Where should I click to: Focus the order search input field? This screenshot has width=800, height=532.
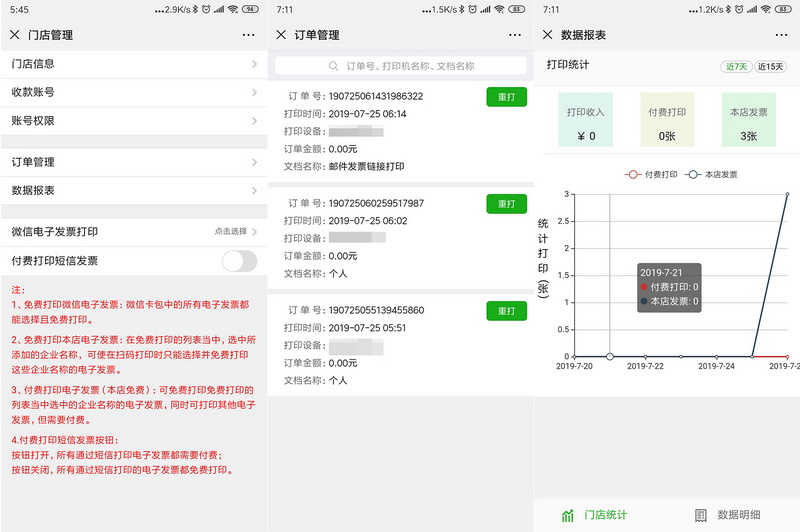(401, 66)
